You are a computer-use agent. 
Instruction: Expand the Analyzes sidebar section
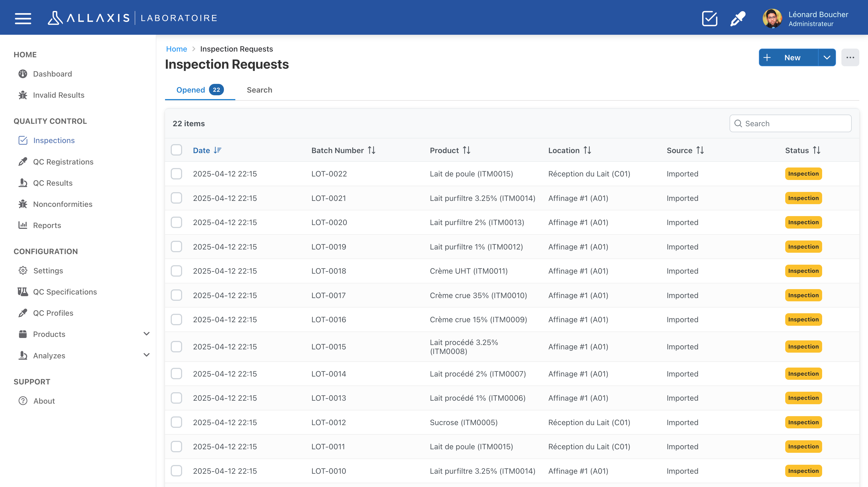coord(146,355)
